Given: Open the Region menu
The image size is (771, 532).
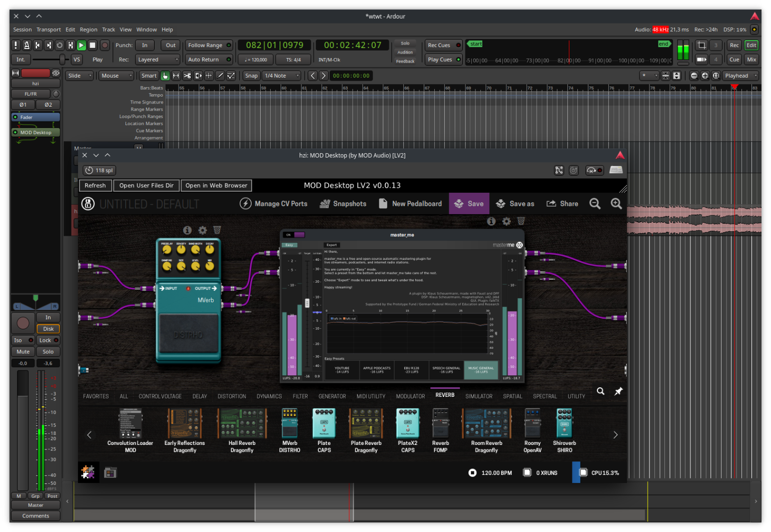Looking at the screenshot, I should tap(89, 30).
